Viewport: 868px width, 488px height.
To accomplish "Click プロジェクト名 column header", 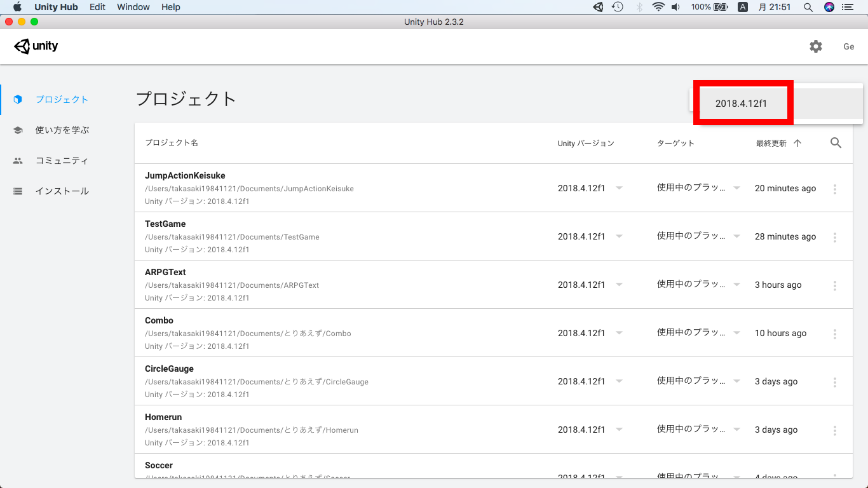I will pos(172,143).
